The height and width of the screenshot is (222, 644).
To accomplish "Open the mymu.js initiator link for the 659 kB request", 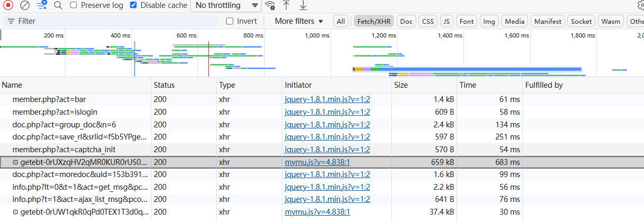I will click(317, 162).
